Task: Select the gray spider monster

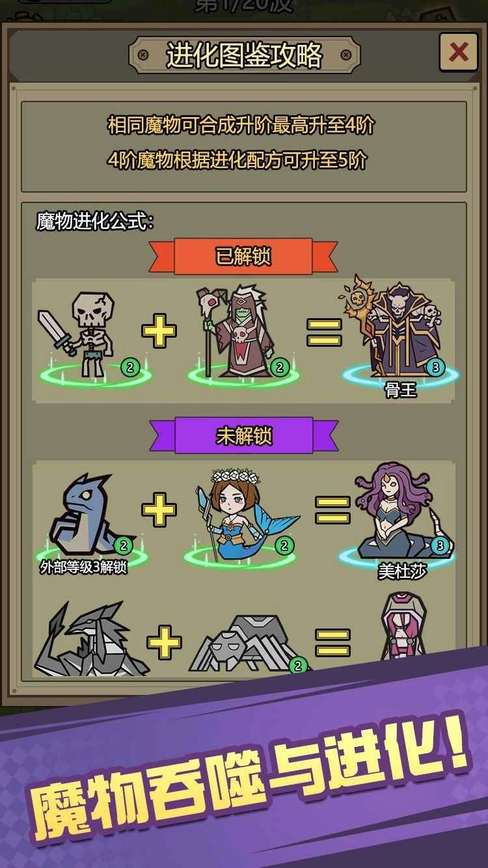Action: [x=248, y=644]
